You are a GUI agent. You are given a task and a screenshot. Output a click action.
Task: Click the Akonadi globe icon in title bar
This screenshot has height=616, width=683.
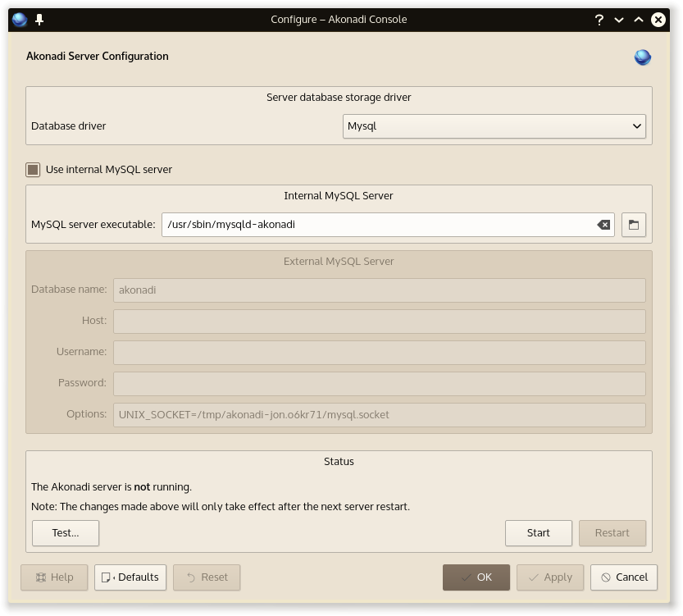pos(20,20)
